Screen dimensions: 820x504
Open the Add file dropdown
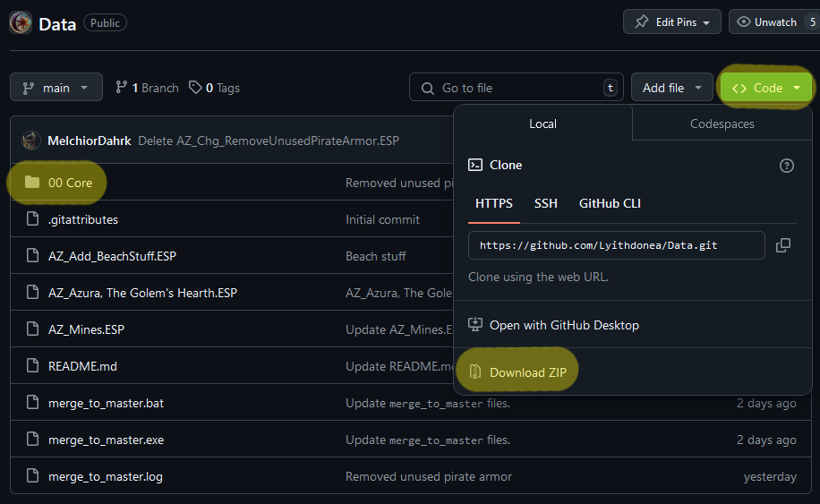tap(672, 88)
